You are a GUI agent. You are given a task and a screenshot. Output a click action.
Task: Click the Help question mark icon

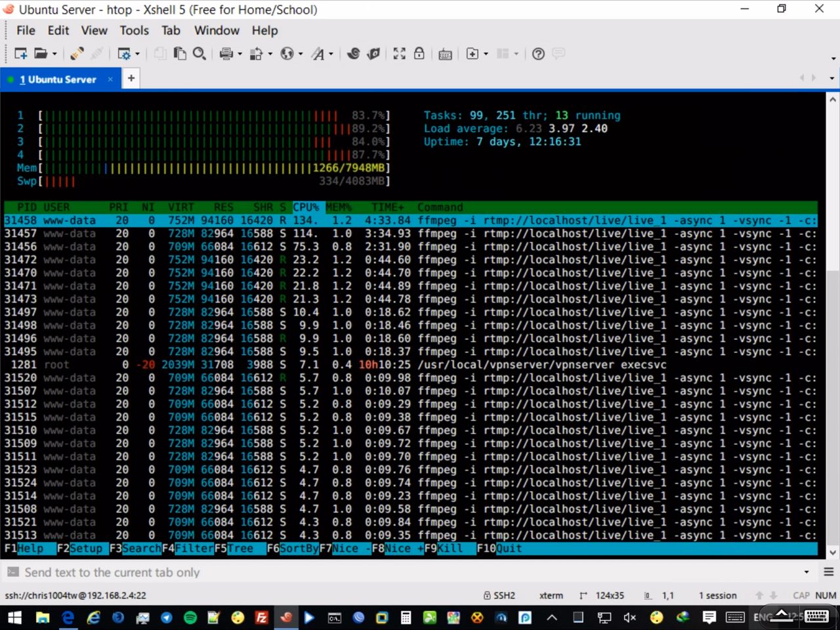[x=538, y=54]
